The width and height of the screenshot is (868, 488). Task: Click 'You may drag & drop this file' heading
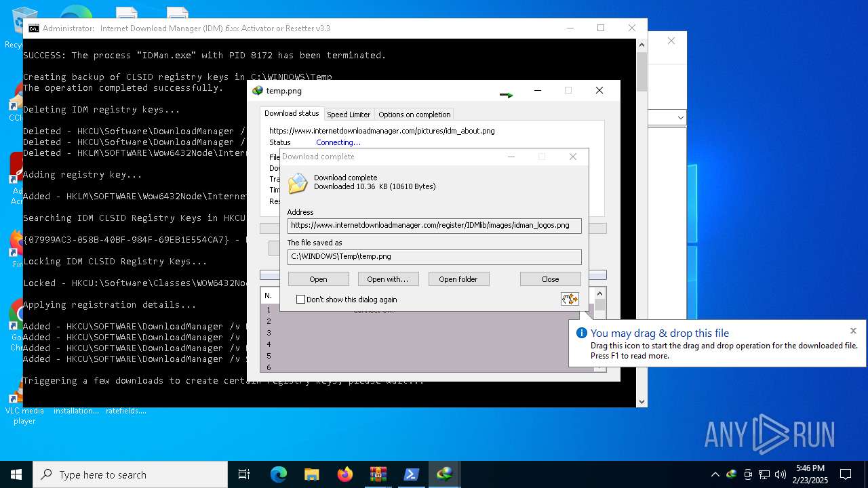coord(660,333)
